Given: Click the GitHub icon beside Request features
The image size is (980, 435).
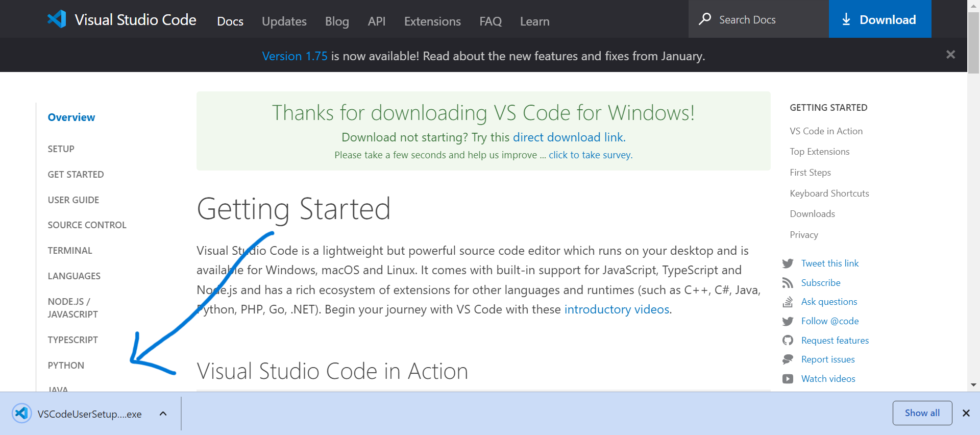Looking at the screenshot, I should (788, 341).
